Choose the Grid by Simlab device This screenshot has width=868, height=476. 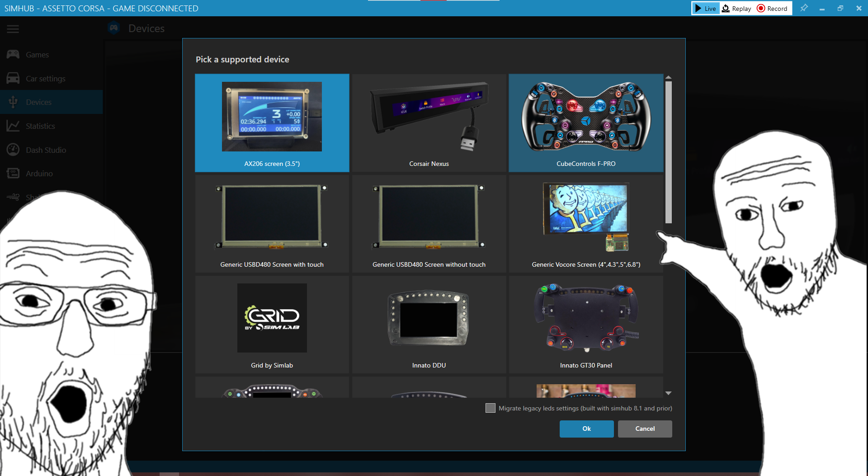coord(272,325)
